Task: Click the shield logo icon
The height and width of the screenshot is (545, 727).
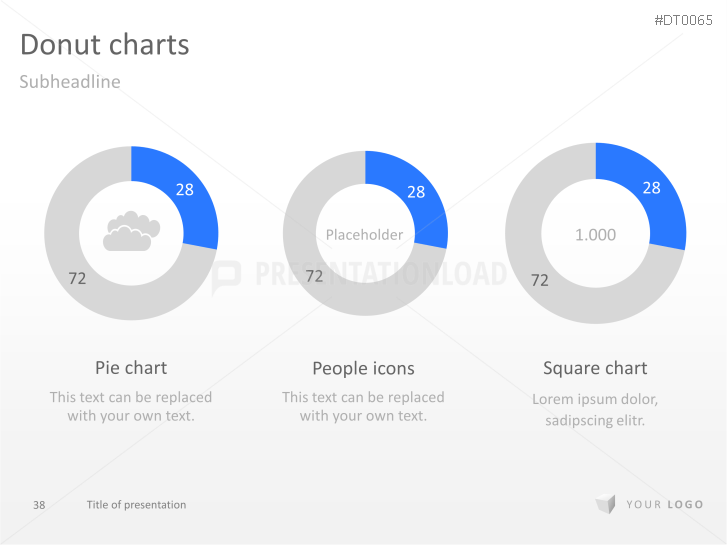Action: pos(604,505)
